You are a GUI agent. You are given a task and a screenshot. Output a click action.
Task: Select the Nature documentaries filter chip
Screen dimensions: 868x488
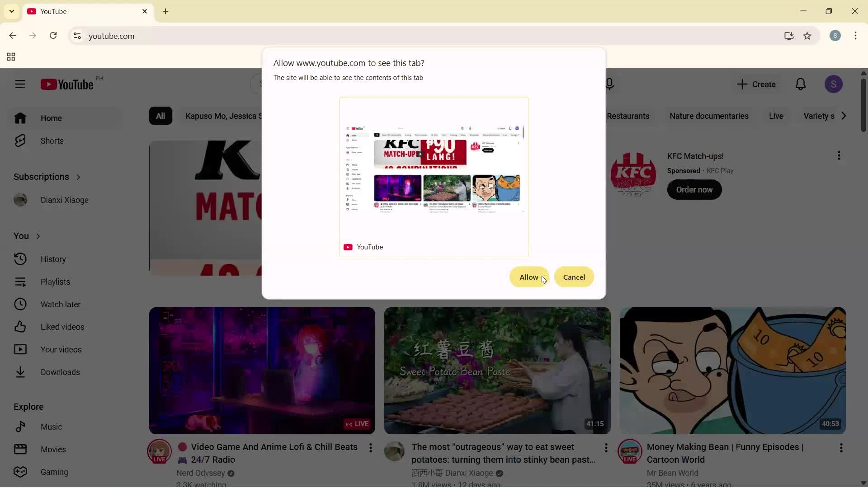tap(709, 116)
